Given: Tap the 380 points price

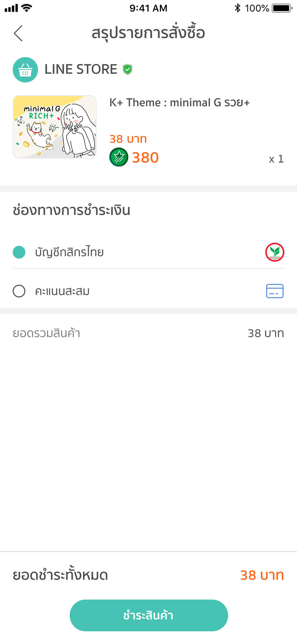Looking at the screenshot, I should 145,158.
